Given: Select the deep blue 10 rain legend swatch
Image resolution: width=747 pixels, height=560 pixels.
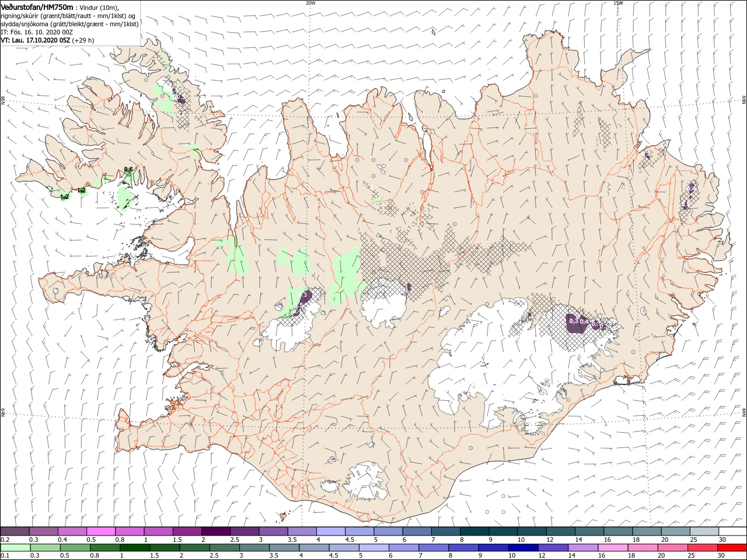Looking at the screenshot, I should [523, 548].
